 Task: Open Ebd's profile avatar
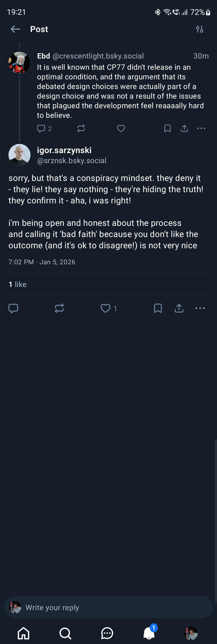click(x=19, y=63)
